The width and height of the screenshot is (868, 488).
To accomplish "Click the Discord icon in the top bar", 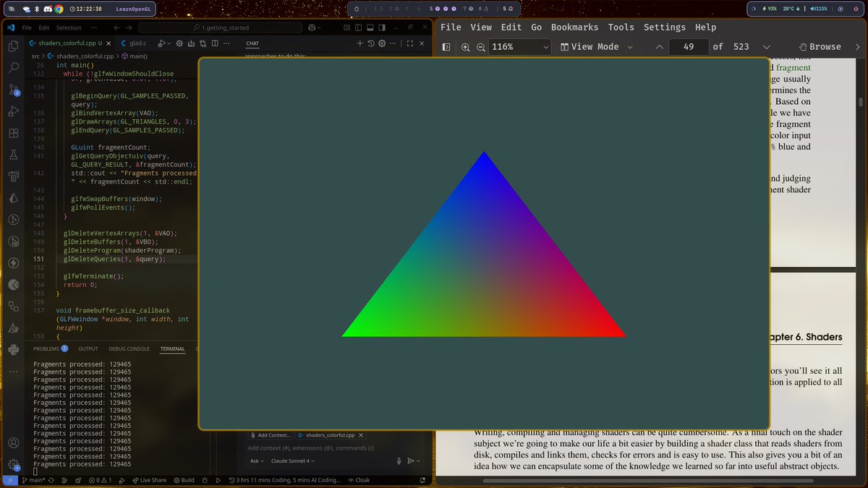I will 47,9.
